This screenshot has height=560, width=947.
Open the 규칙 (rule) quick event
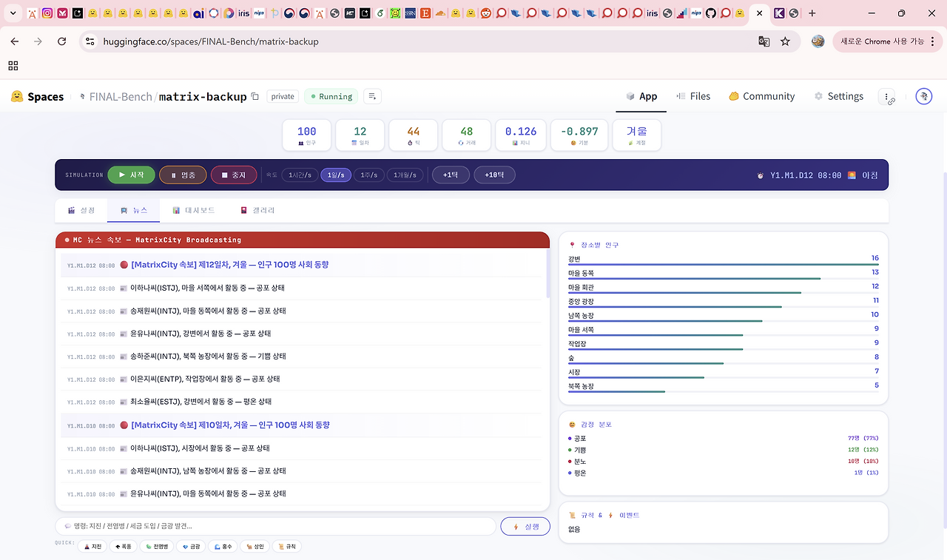pos(286,546)
